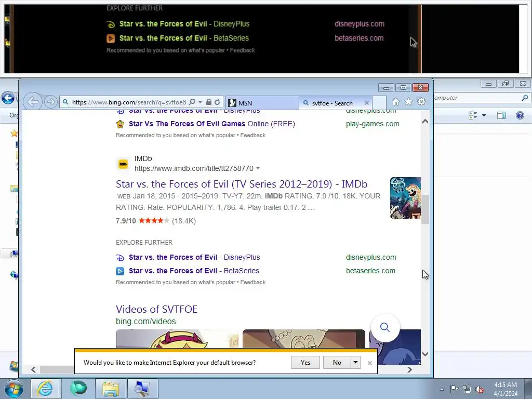Open a new blank tab

click(x=379, y=103)
